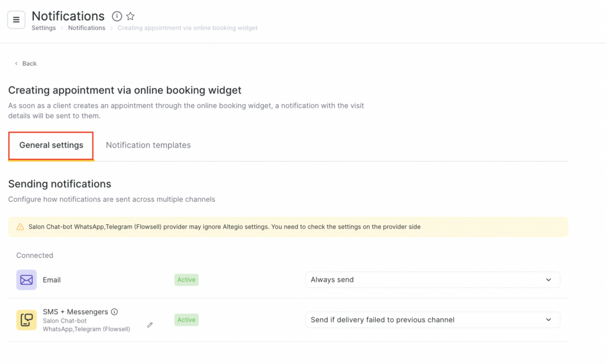Click the Email envelope channel icon
Viewport: 606px width, 364px height.
(26, 280)
